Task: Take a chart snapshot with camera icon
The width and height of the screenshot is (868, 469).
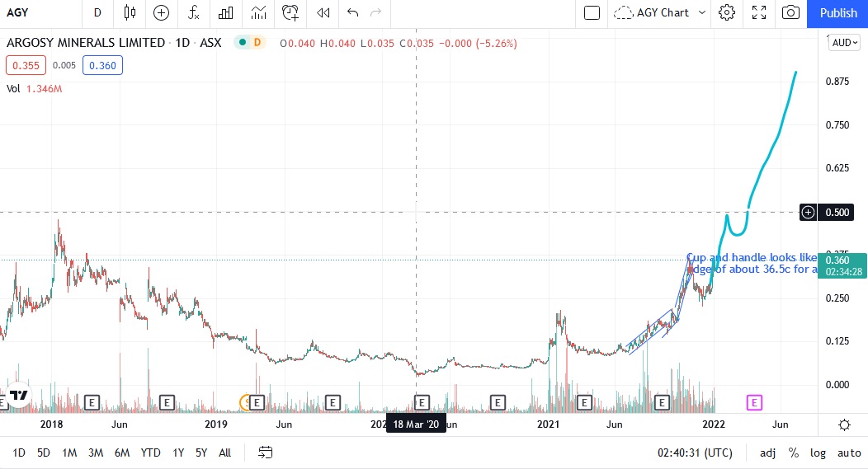Action: click(x=790, y=12)
